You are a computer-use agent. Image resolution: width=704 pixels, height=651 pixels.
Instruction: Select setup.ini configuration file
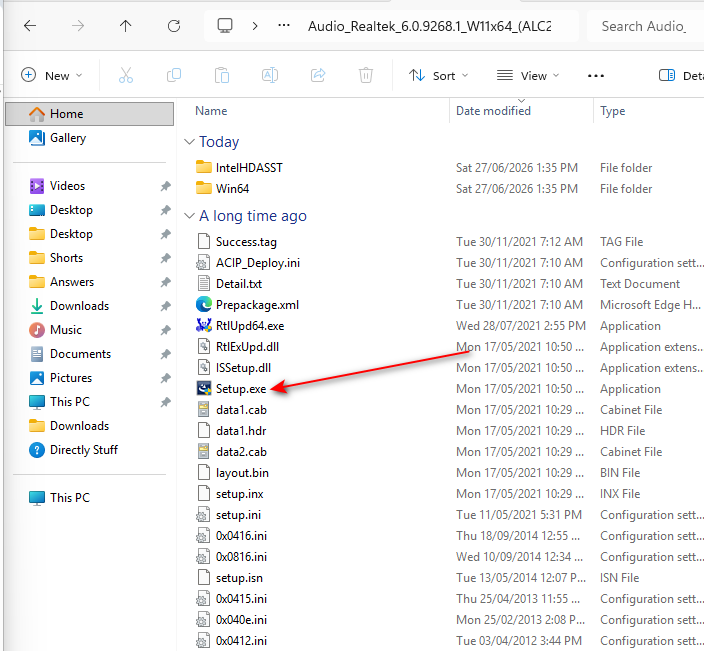[x=238, y=515]
